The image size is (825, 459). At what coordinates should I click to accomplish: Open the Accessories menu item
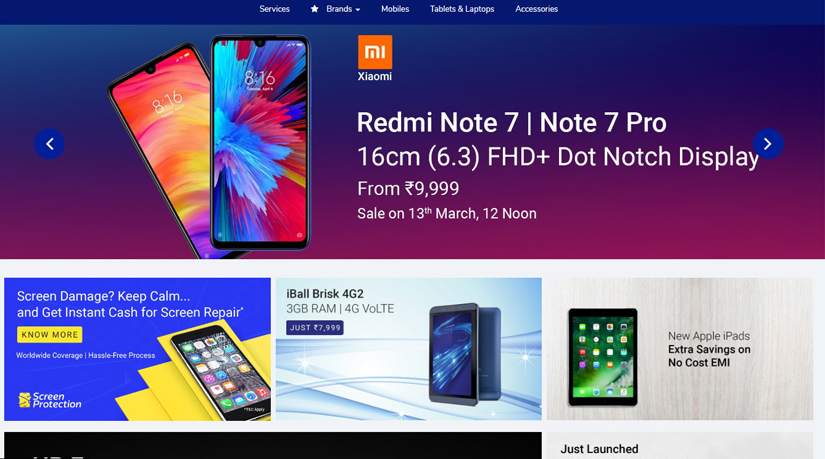pyautogui.click(x=536, y=9)
